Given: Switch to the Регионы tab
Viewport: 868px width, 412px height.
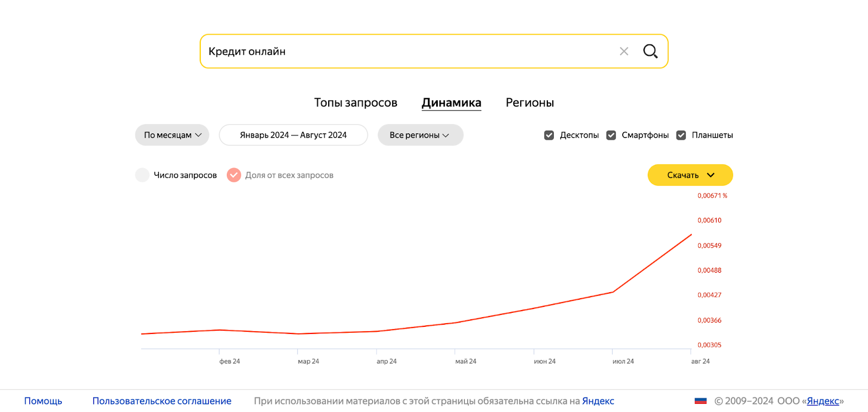Looking at the screenshot, I should pos(530,102).
